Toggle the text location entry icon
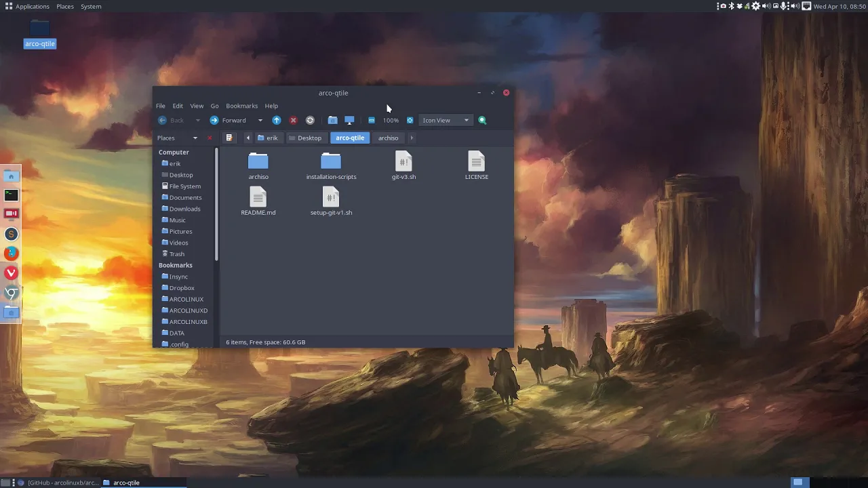The height and width of the screenshot is (488, 868). coord(229,138)
